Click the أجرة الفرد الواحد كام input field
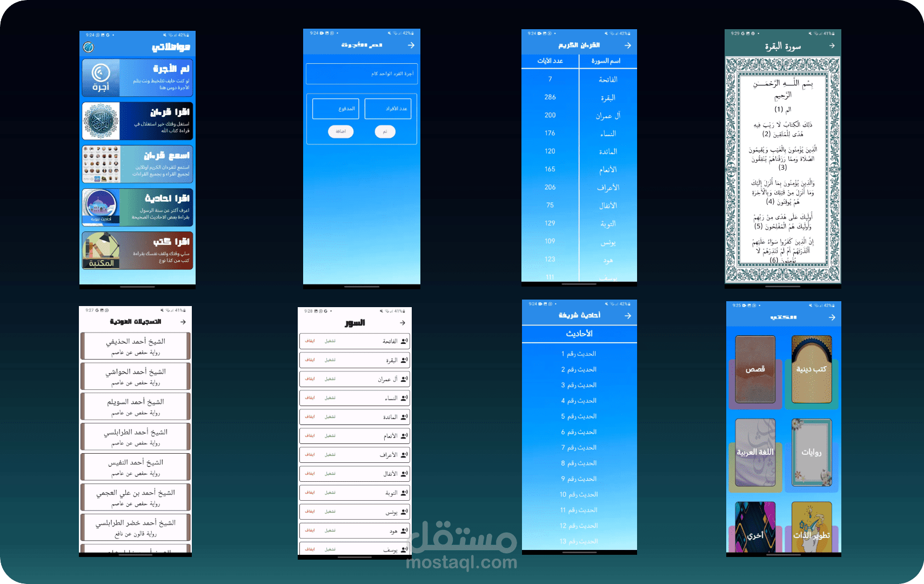 [x=361, y=74]
